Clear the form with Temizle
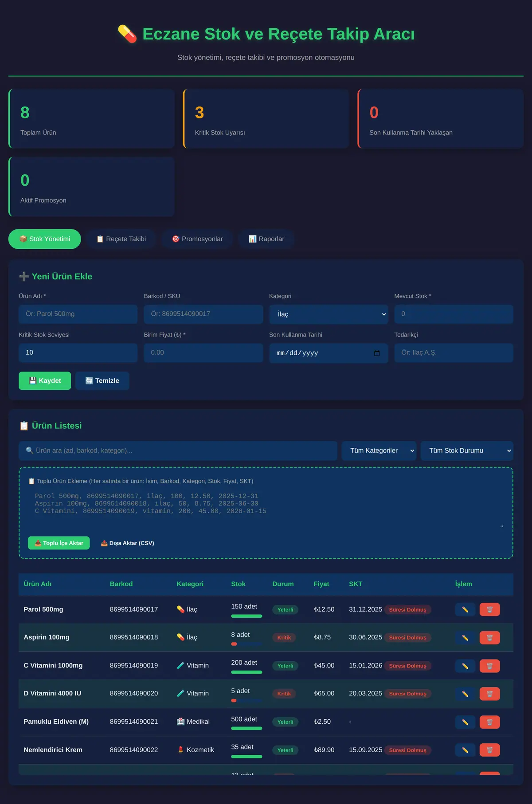The height and width of the screenshot is (804, 532). tap(102, 381)
